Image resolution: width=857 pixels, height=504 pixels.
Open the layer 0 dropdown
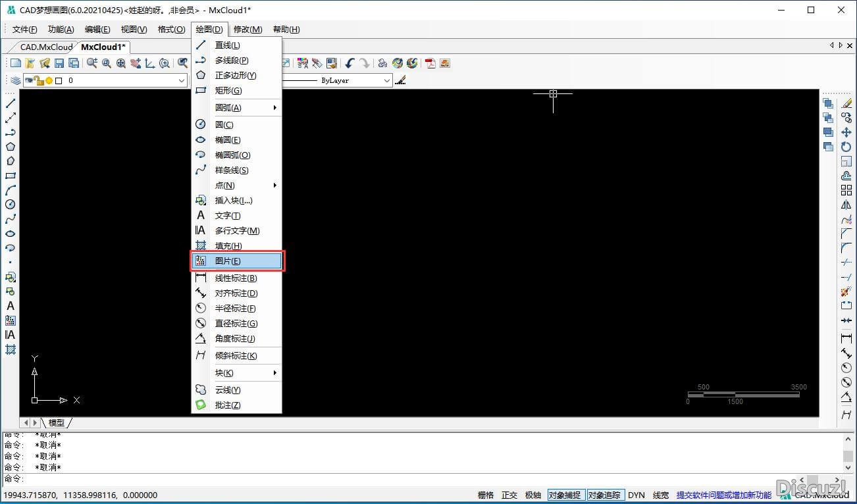coord(182,80)
